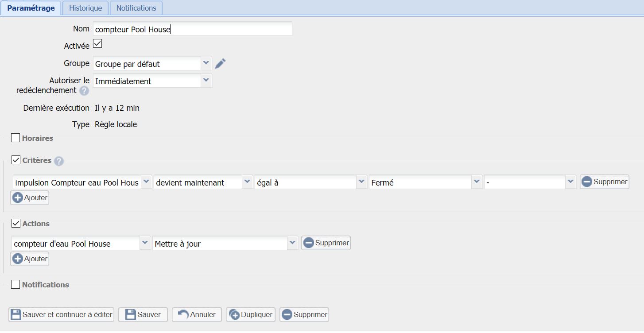Image resolution: width=644 pixels, height=333 pixels.
Task: Open the 'devient maintenant' condition dropdown
Action: [247, 182]
